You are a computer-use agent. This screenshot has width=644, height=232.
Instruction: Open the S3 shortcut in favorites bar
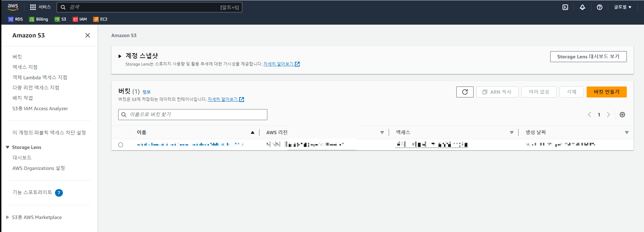click(x=60, y=19)
